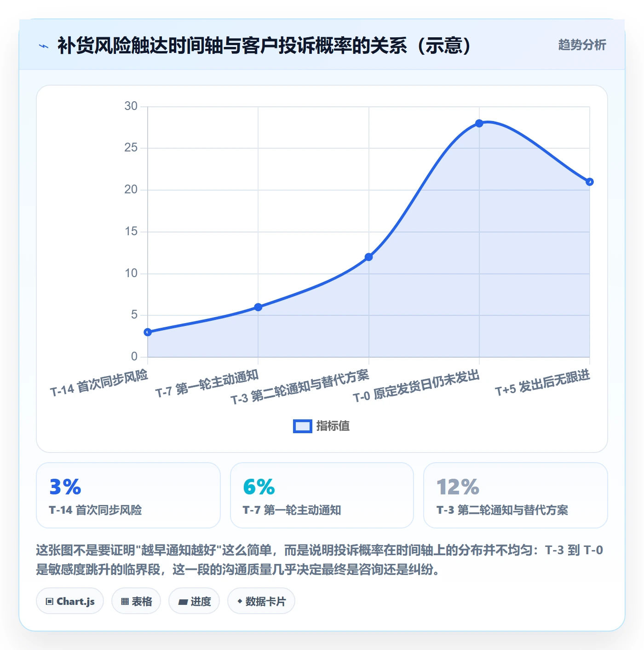Image resolution: width=644 pixels, height=650 pixels.
Task: Click the 6% value text
Action: [259, 487]
